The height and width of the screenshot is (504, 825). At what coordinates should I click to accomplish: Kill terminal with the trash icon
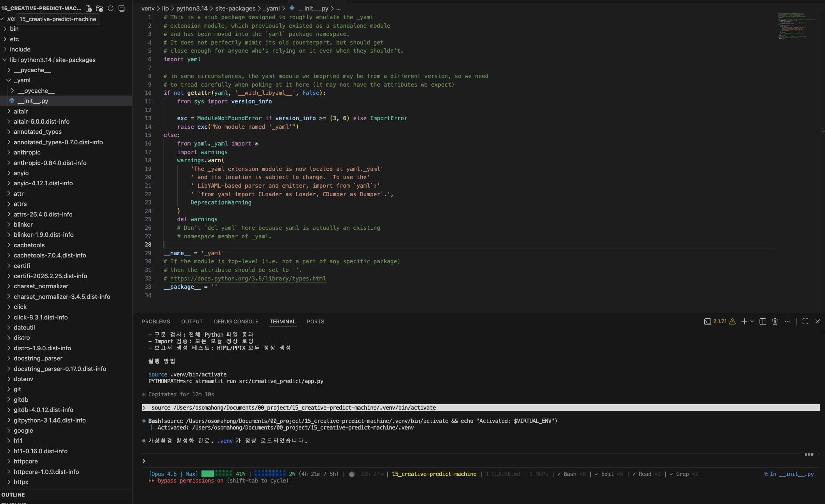pos(775,321)
